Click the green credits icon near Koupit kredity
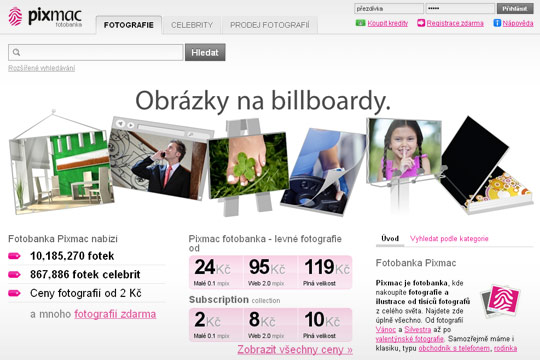This screenshot has width=540, height=360. click(360, 23)
